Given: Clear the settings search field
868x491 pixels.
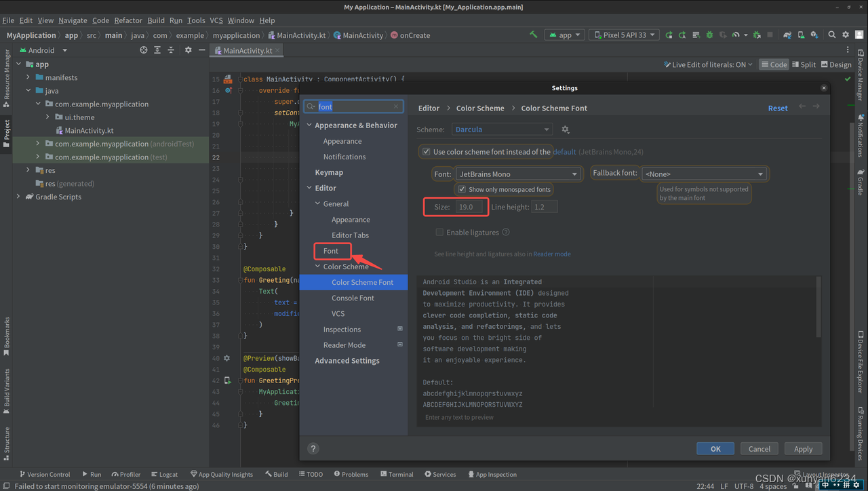Looking at the screenshot, I should (x=397, y=106).
